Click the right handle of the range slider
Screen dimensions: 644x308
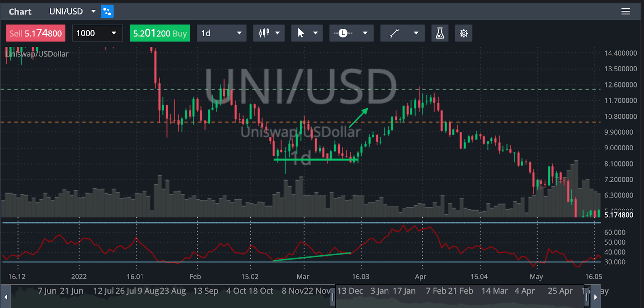(x=587, y=298)
